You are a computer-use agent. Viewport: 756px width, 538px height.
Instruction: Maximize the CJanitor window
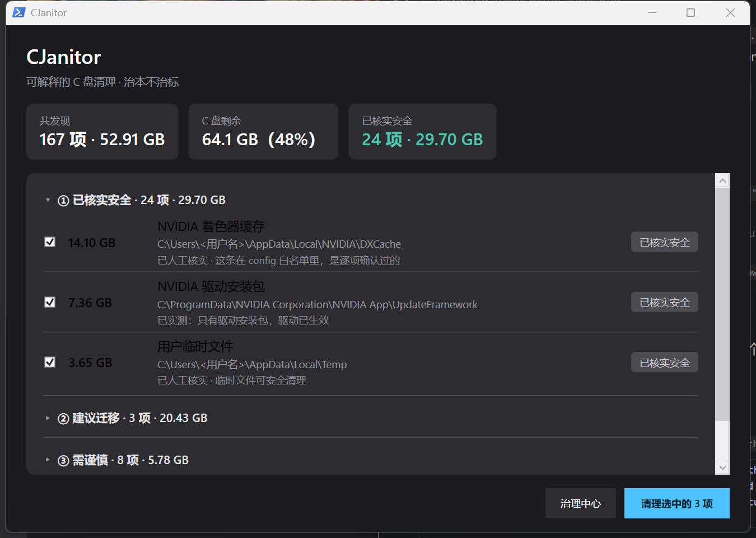coord(691,12)
